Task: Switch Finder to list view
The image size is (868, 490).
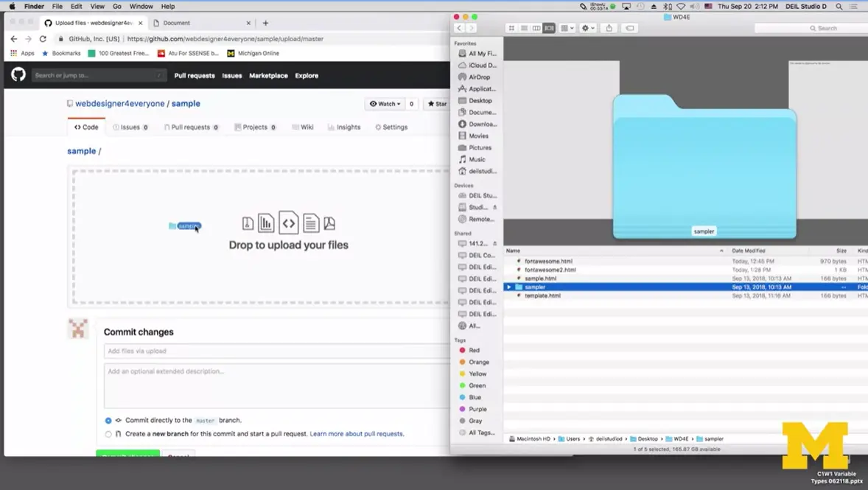Action: (x=524, y=28)
